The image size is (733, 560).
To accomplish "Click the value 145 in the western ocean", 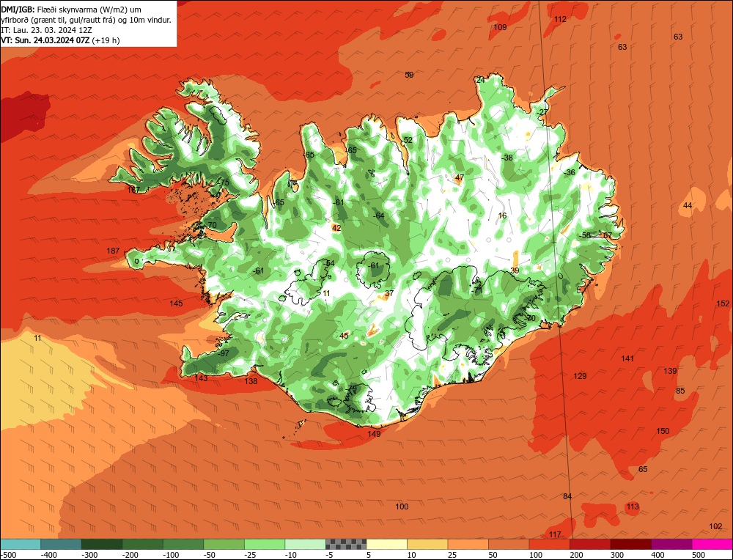I will pos(176,304).
